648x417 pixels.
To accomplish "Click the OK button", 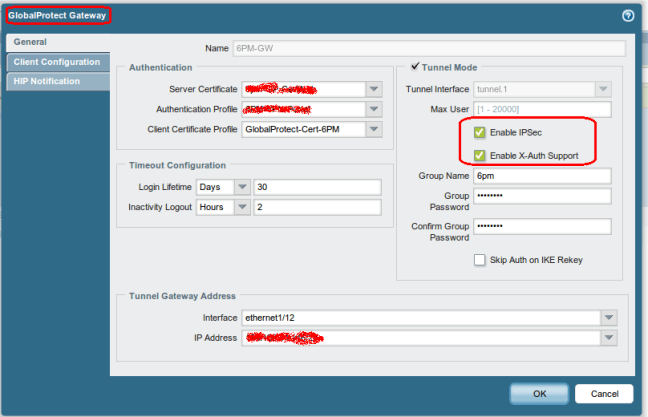I will pos(538,393).
